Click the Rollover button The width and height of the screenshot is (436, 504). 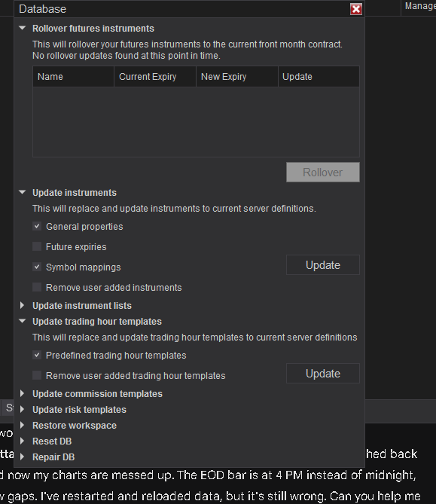coord(323,172)
